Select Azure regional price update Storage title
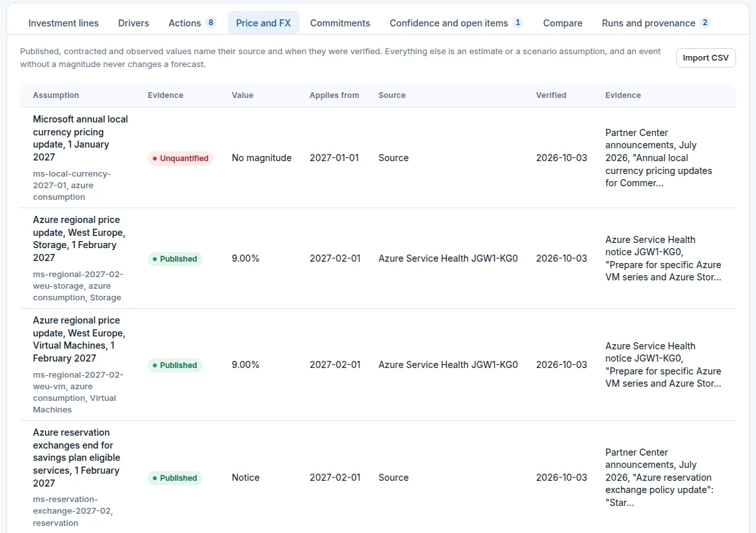The width and height of the screenshot is (756, 533). (x=79, y=238)
